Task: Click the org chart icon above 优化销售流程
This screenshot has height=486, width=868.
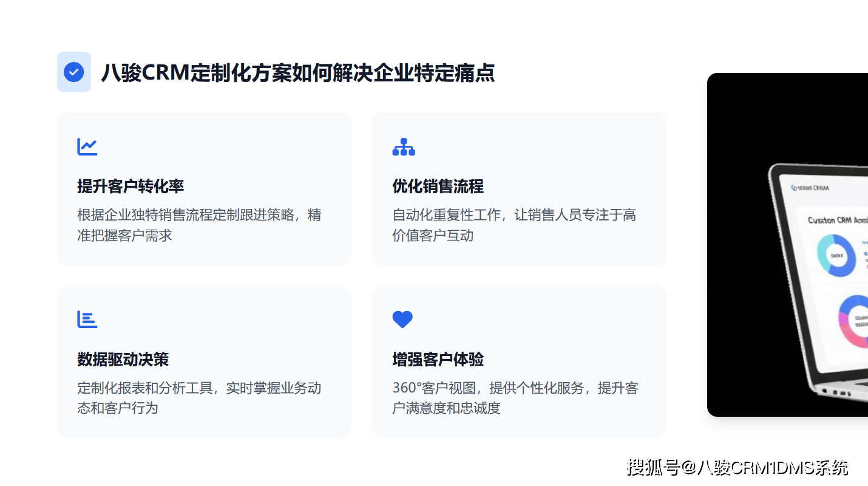Action: pyautogui.click(x=404, y=147)
